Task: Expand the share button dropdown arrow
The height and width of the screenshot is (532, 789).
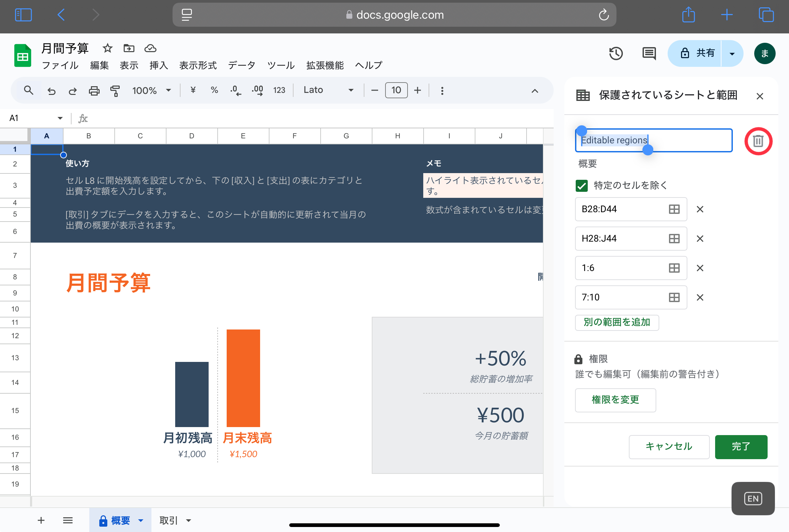Action: pyautogui.click(x=732, y=53)
